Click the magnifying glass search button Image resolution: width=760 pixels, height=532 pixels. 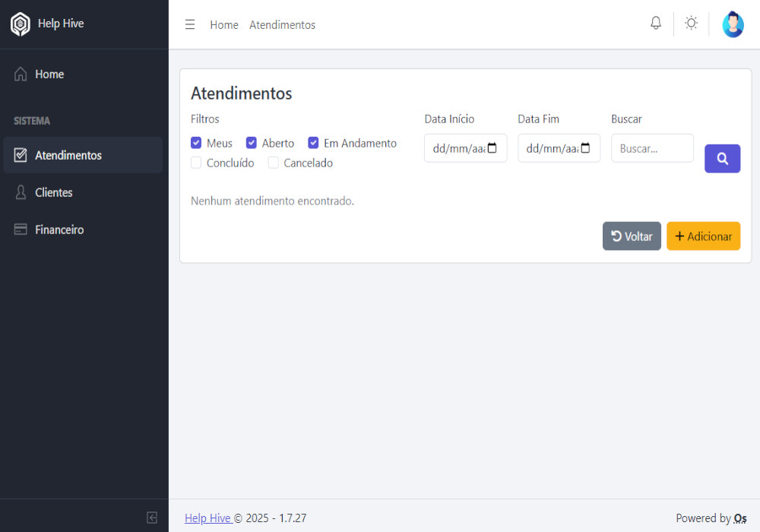click(x=722, y=159)
